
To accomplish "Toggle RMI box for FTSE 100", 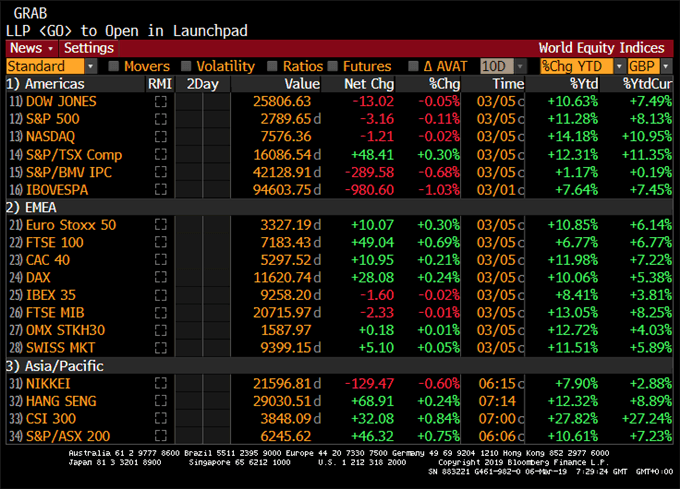I will coord(160,242).
